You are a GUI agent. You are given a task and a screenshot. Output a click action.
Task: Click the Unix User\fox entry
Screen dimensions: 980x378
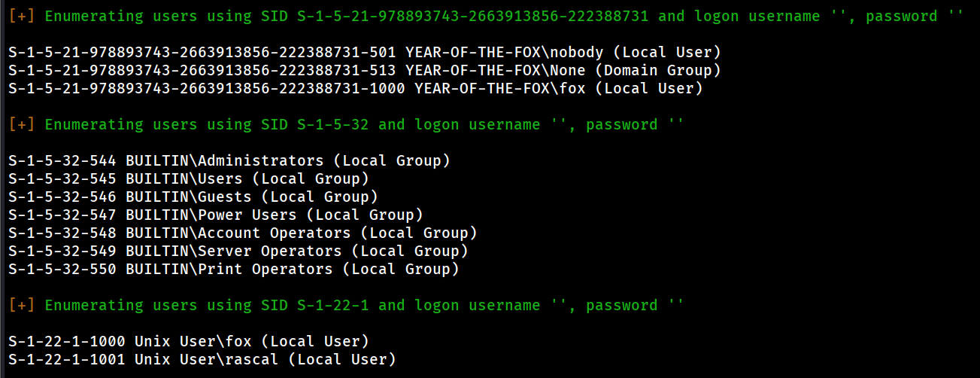(188, 342)
